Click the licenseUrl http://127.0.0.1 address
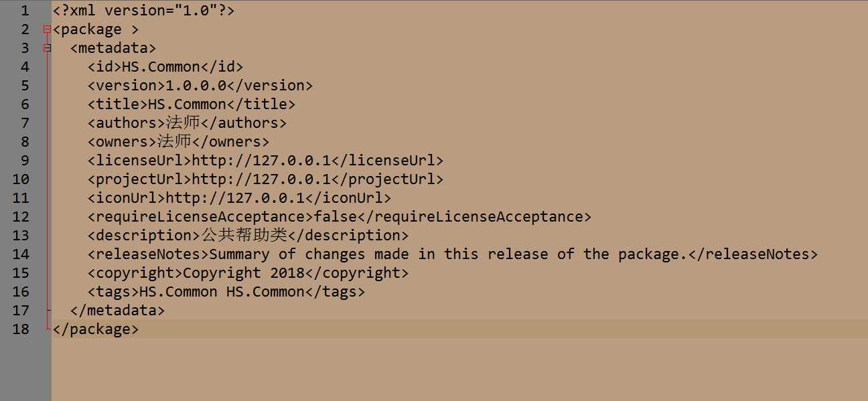Screen dimensions: 868x401 pyautogui.click(x=261, y=161)
